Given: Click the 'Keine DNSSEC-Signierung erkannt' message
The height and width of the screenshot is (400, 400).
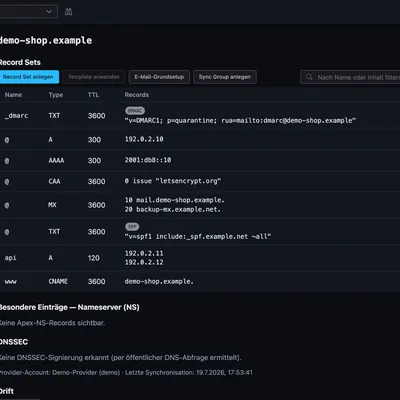Looking at the screenshot, I should (120, 358).
